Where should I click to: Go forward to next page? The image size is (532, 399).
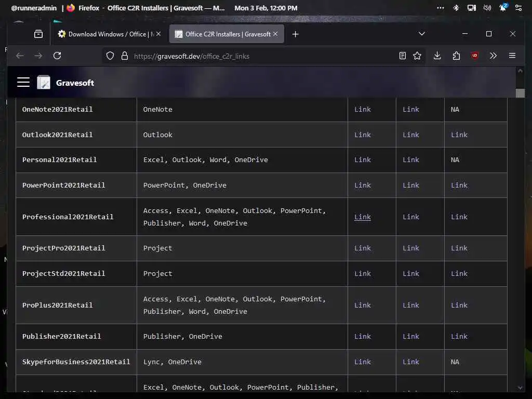(38, 56)
